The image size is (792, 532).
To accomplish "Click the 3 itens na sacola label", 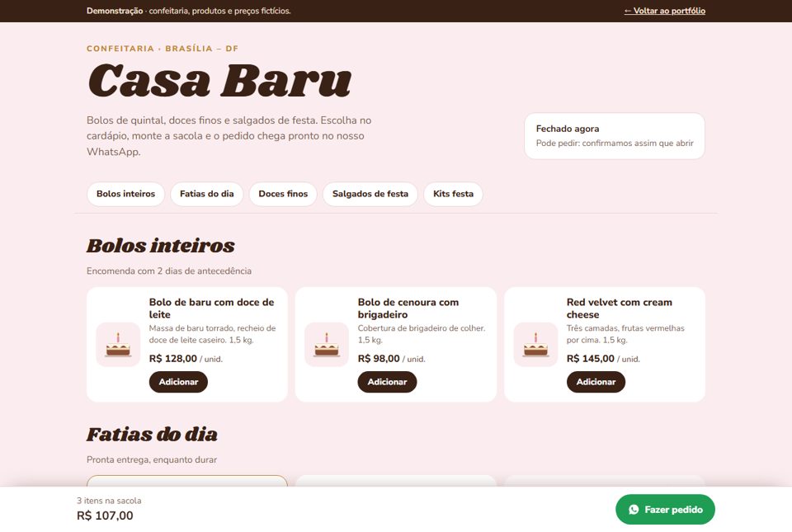I will point(109,501).
